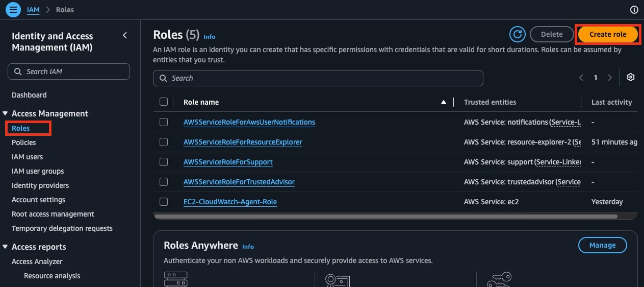Open Root access management in sidebar

click(x=53, y=214)
